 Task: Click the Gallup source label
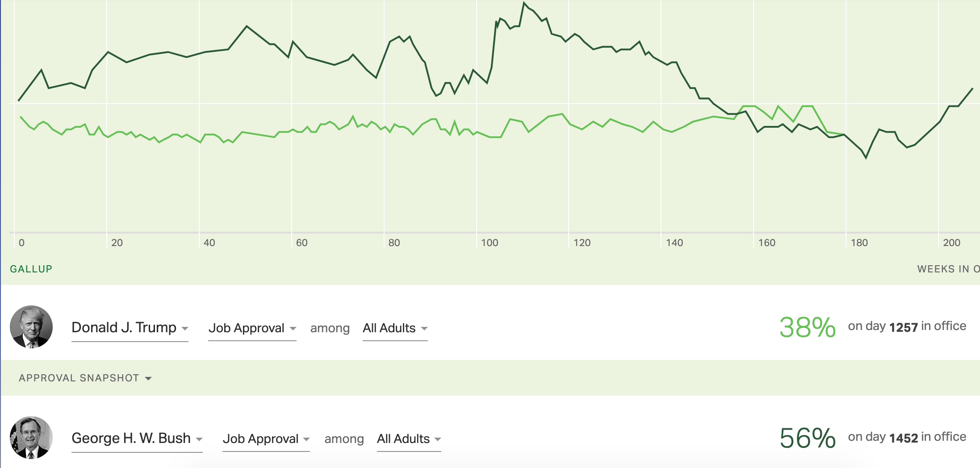click(x=31, y=269)
